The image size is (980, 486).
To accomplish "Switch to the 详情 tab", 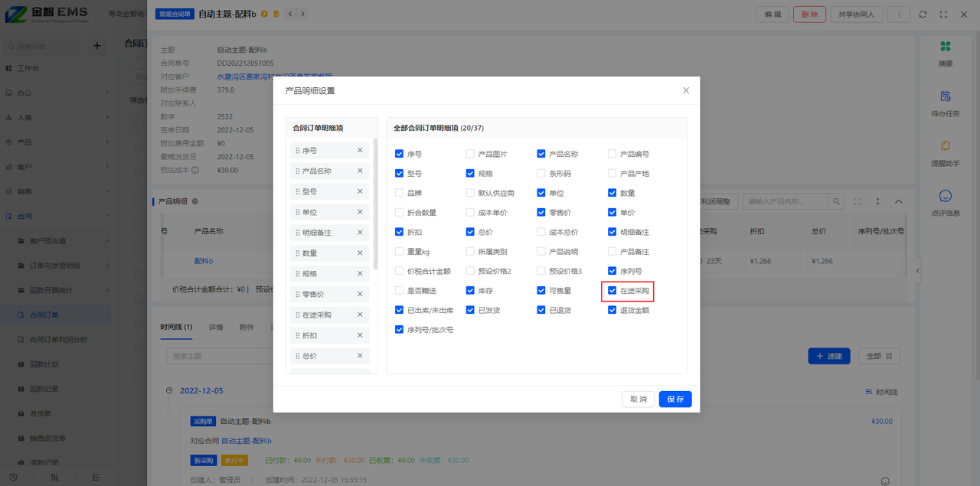I will tap(216, 328).
